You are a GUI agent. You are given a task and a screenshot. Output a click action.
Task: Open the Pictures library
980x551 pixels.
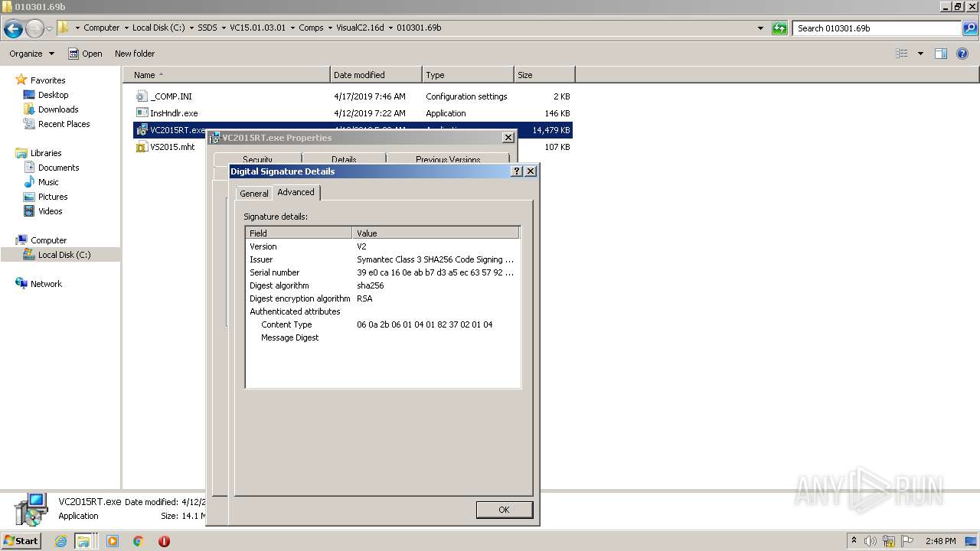click(53, 197)
